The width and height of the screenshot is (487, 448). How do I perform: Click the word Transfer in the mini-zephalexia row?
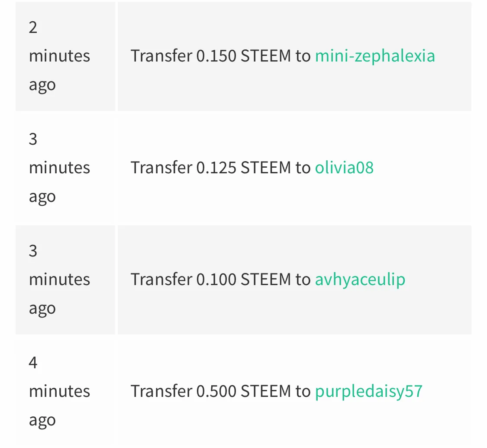tap(161, 56)
